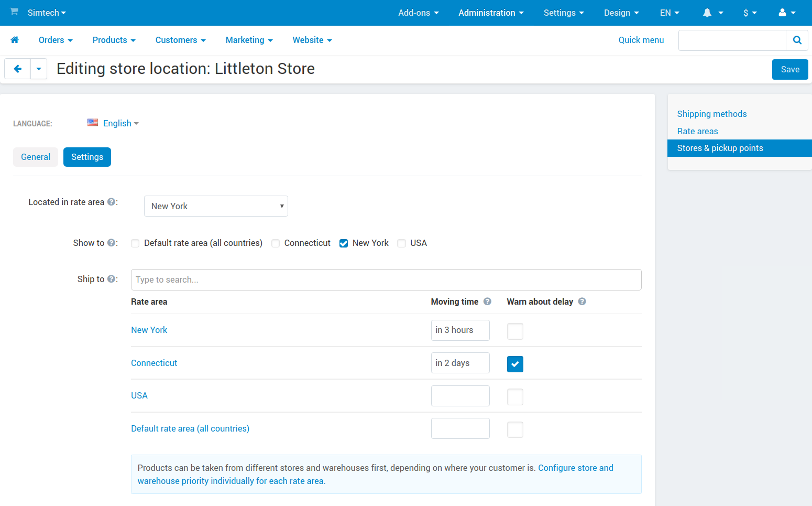This screenshot has height=506, width=812.
Task: Open the Located in rate area dropdown
Action: point(216,206)
